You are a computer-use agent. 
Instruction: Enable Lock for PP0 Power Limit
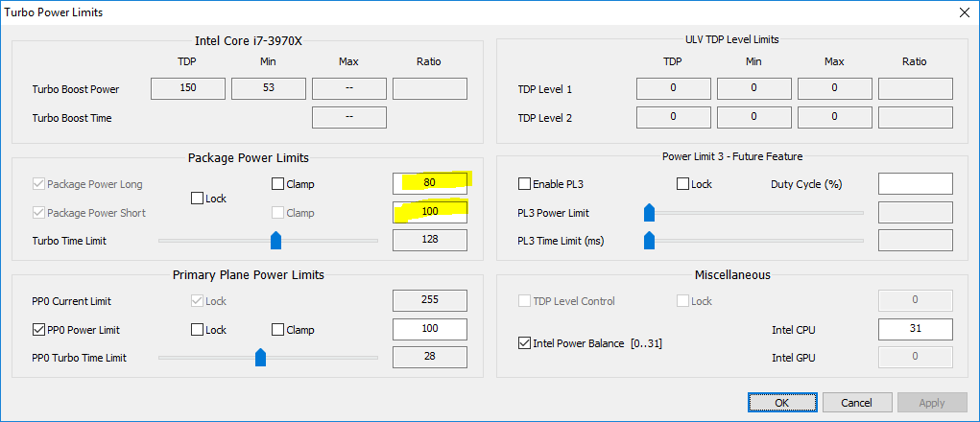tap(197, 330)
